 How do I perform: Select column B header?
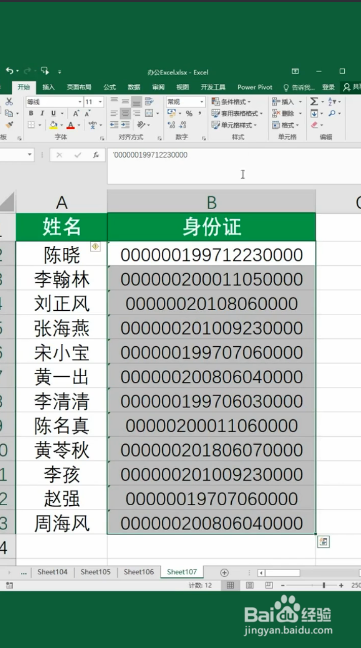pos(211,202)
